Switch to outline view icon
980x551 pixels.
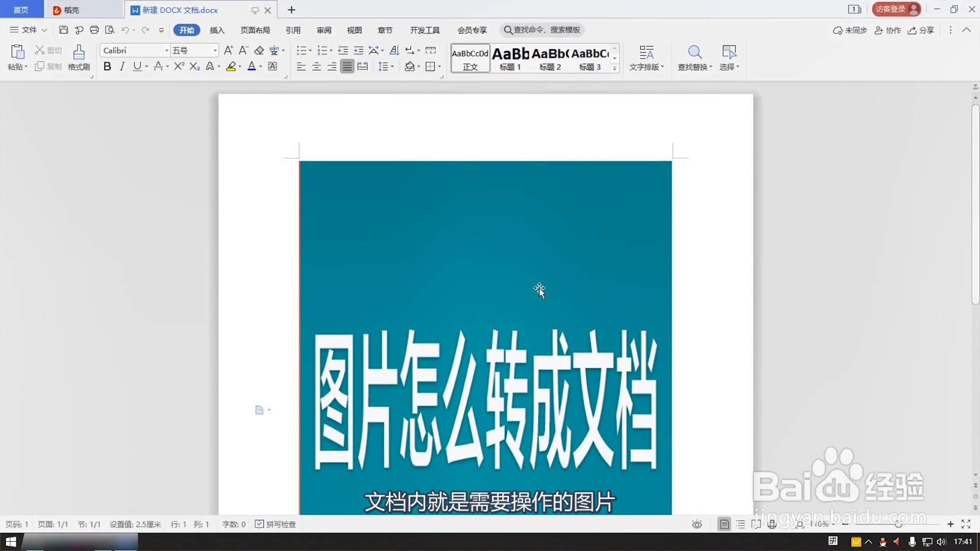741,524
